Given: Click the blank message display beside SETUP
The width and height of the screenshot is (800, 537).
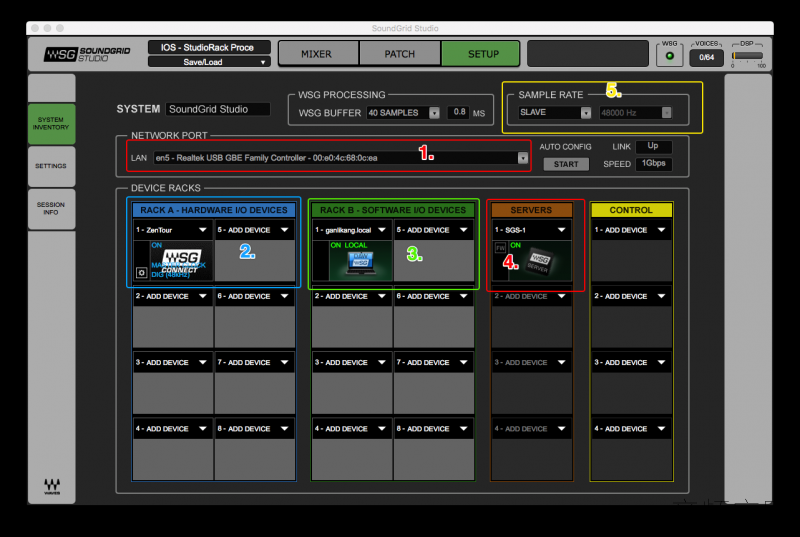Looking at the screenshot, I should click(587, 54).
